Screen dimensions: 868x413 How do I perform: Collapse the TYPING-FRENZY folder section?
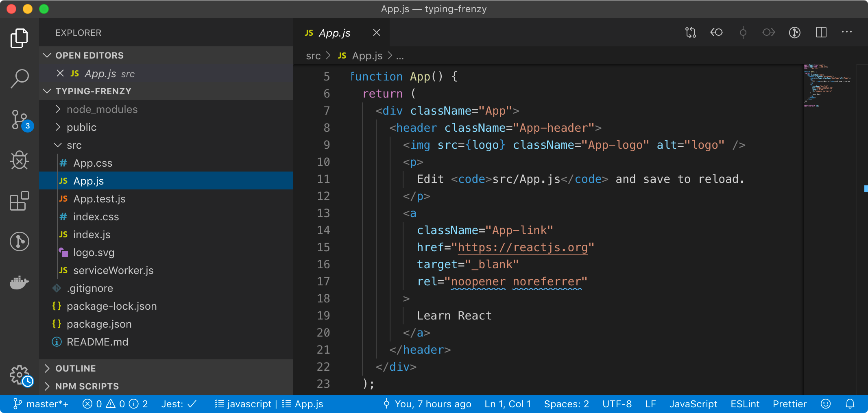(x=166, y=91)
